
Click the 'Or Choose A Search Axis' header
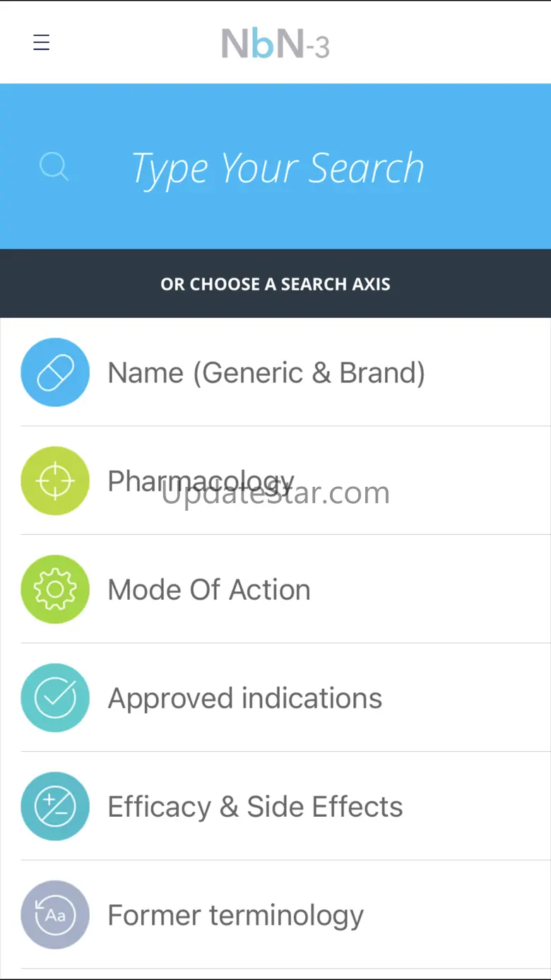click(275, 284)
